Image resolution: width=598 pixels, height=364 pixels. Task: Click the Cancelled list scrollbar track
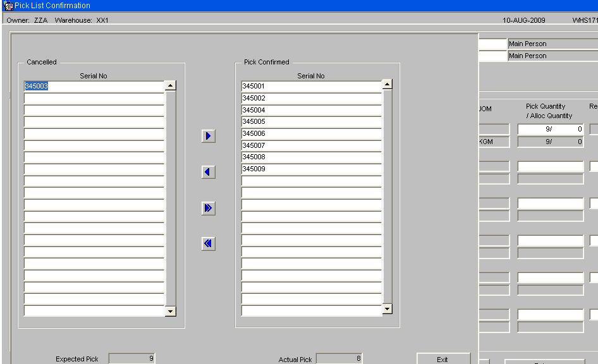171,198
